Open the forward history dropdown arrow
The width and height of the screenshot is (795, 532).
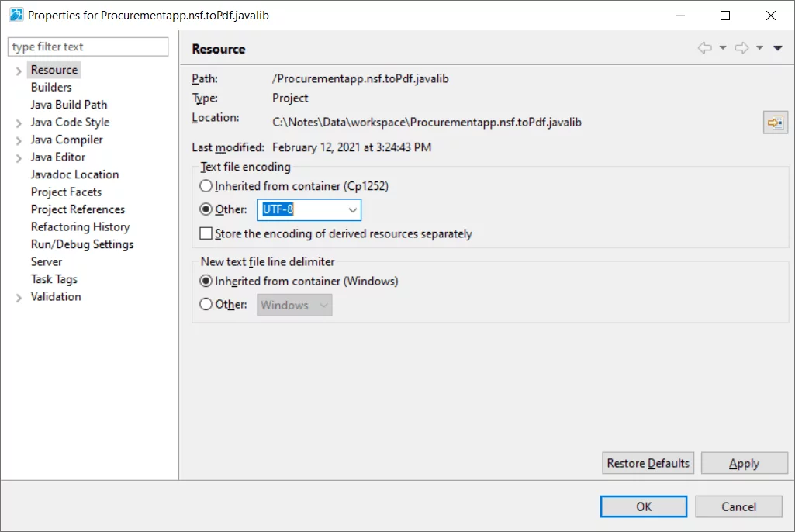760,48
